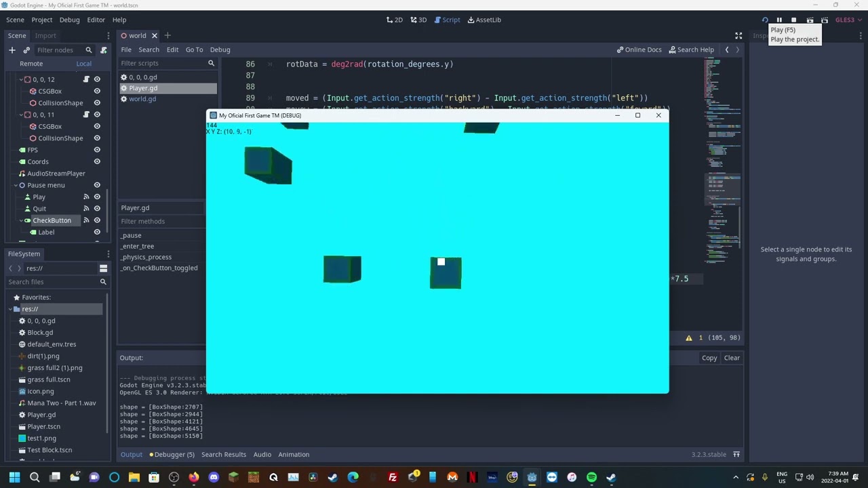
Task: Add new scene tab with plus
Action: 167,35
